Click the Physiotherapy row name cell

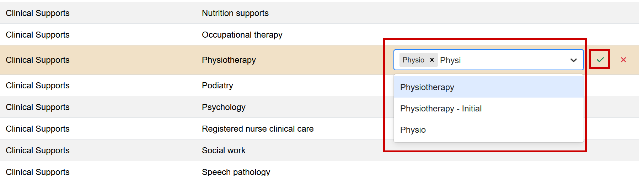click(229, 60)
